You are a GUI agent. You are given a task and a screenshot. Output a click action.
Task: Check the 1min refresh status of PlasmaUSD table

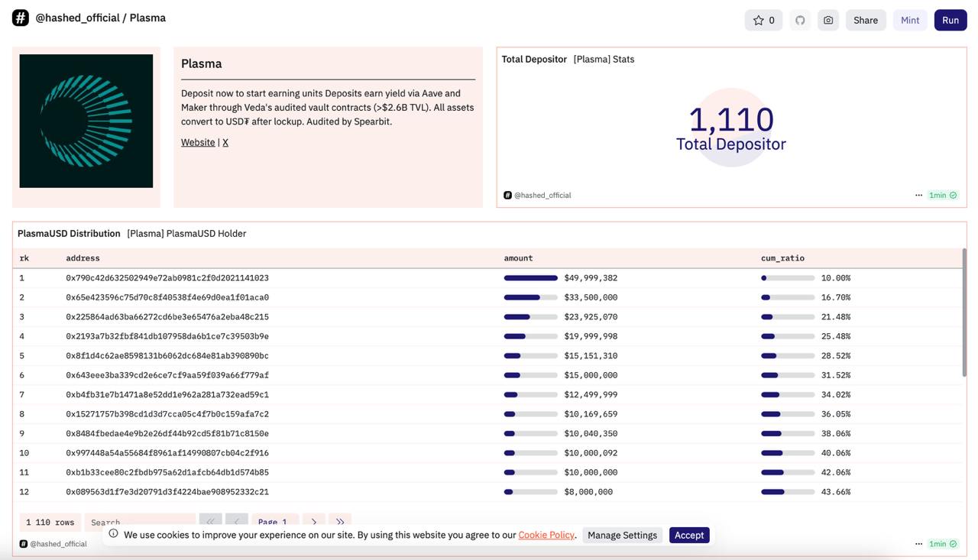[x=943, y=544]
